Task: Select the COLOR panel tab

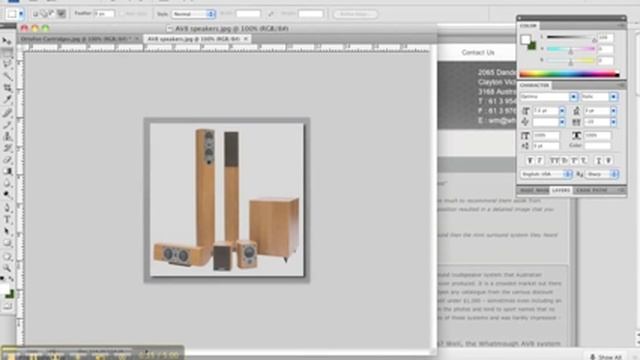Action: click(x=528, y=25)
